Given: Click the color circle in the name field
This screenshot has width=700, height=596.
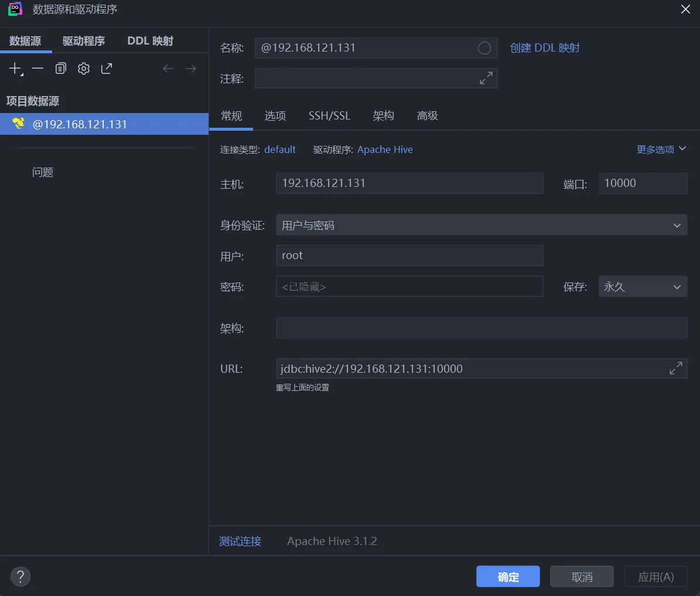Looking at the screenshot, I should (x=484, y=48).
